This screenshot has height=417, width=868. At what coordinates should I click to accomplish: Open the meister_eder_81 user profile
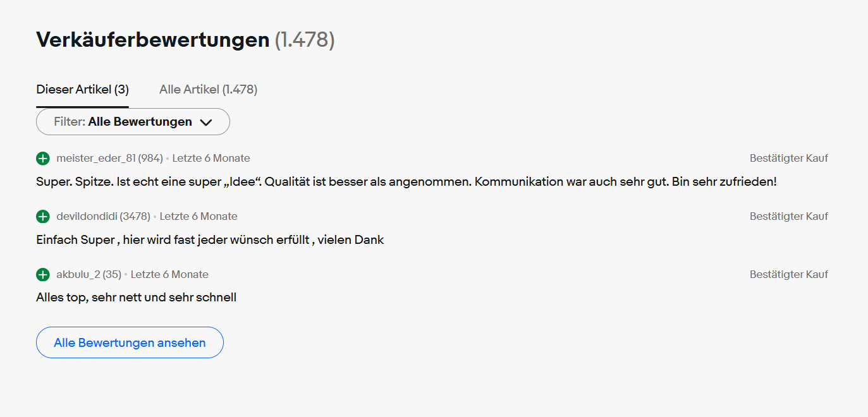(96, 158)
